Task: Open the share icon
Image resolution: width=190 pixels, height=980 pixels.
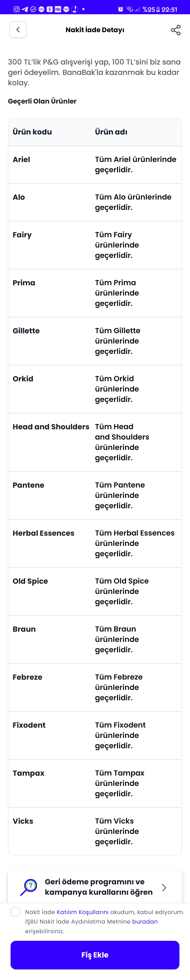Action: 176,30
